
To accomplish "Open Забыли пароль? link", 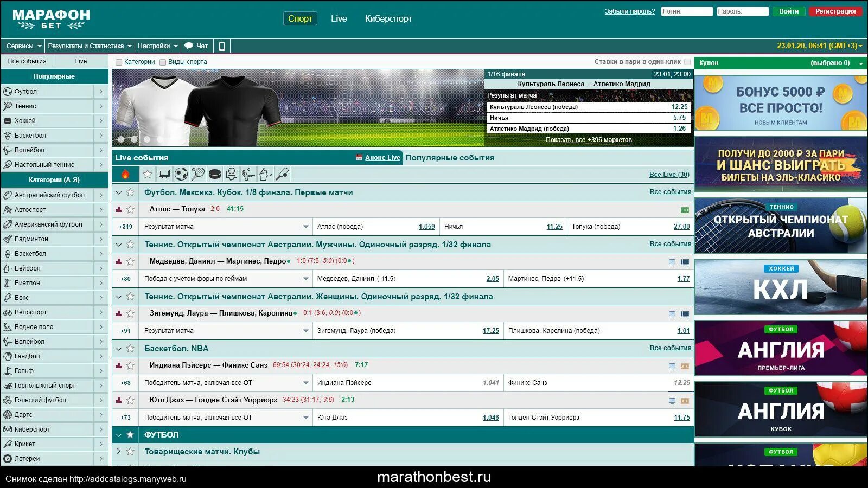I will [x=630, y=11].
